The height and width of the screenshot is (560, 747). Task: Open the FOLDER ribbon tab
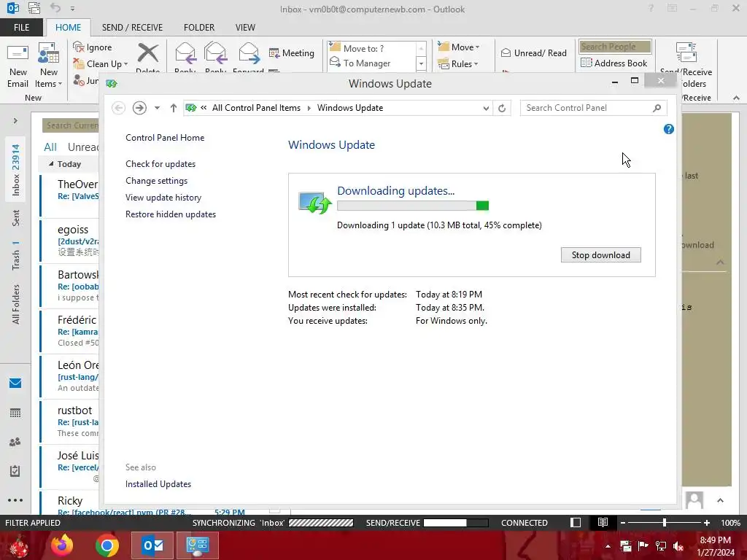point(199,28)
